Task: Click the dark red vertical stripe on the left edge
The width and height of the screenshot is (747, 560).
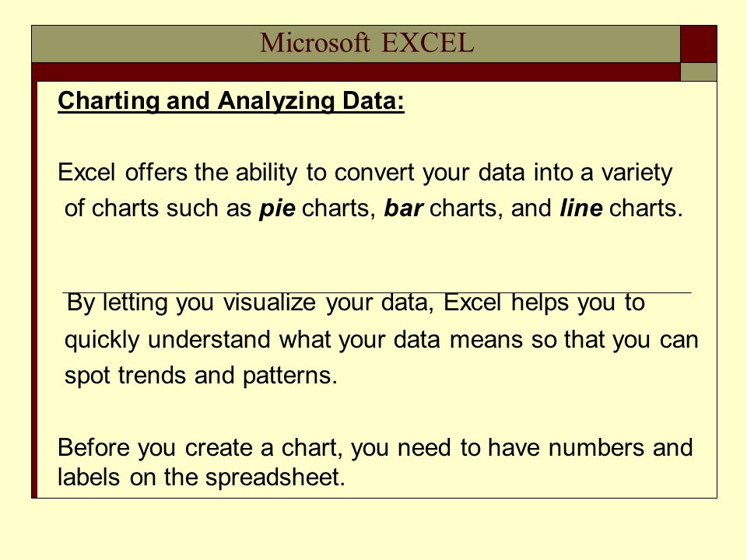Action: click(34, 289)
